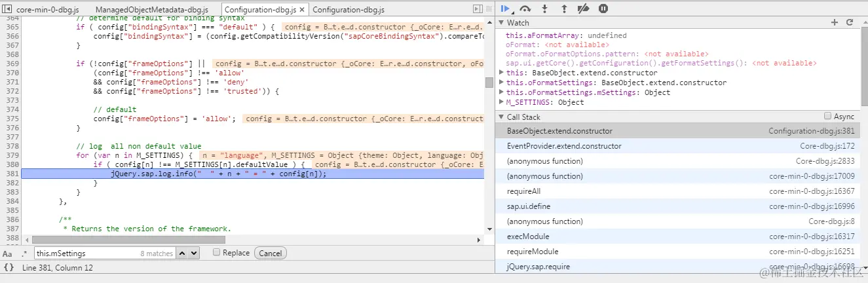Click the Line 381, Column 12 status text
868x283 pixels.
[58, 268]
